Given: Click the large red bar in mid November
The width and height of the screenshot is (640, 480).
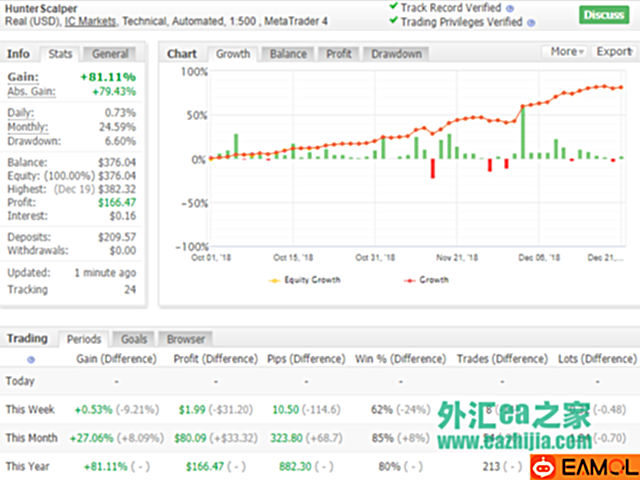Looking at the screenshot, I should (x=433, y=169).
